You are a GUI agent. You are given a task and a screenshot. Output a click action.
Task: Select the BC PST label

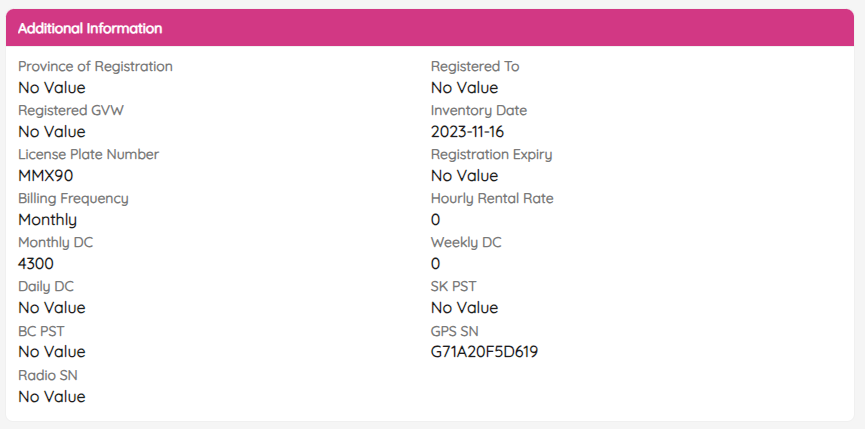tap(42, 330)
